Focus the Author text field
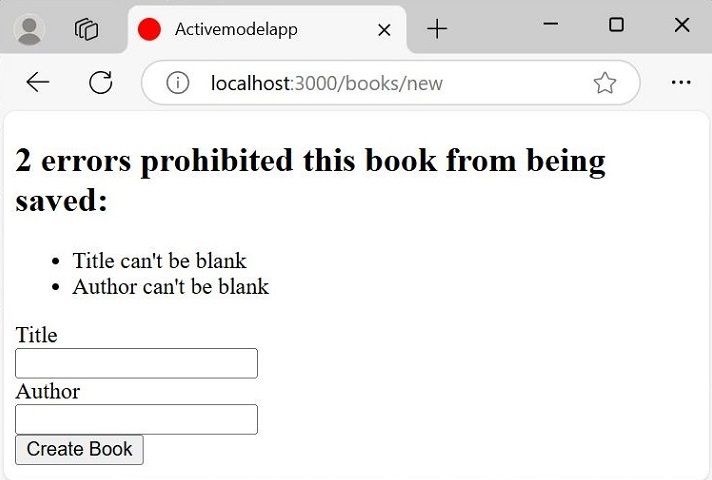Viewport: 712px width, 480px height. point(137,419)
